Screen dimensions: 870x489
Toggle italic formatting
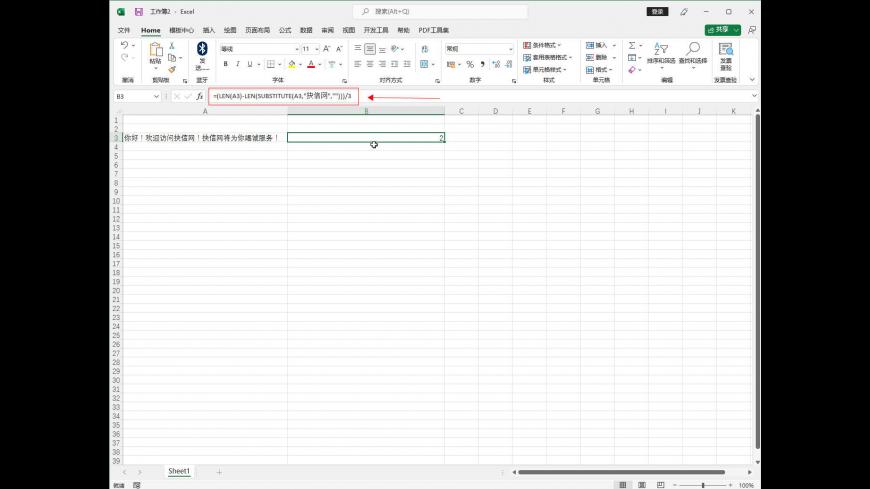[x=238, y=64]
